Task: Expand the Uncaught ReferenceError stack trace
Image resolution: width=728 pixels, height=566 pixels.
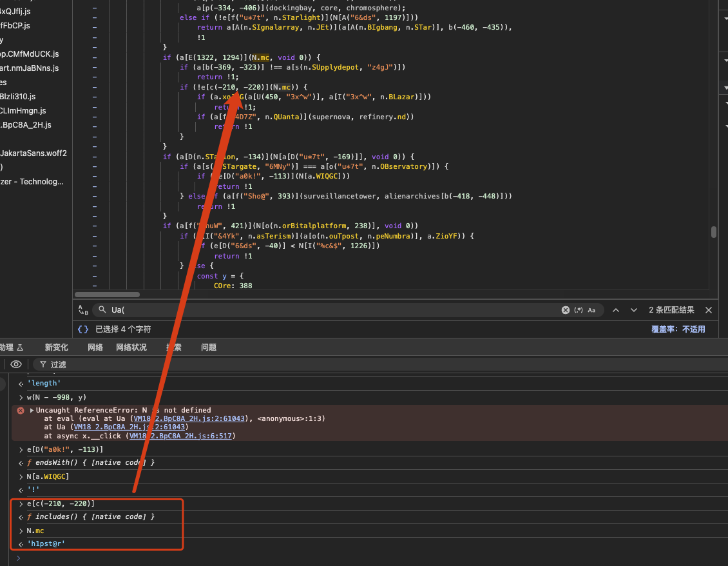Action: (x=32, y=410)
